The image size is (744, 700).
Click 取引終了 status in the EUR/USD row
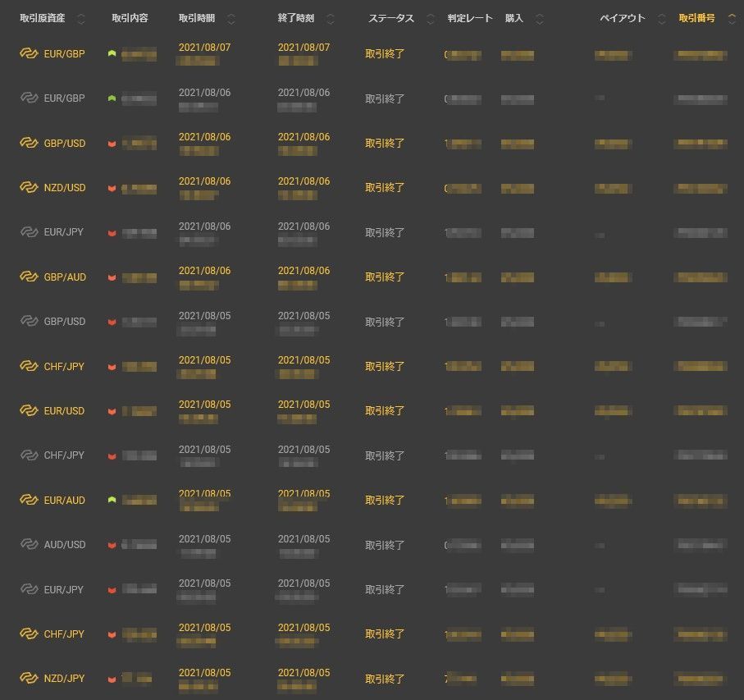click(385, 411)
